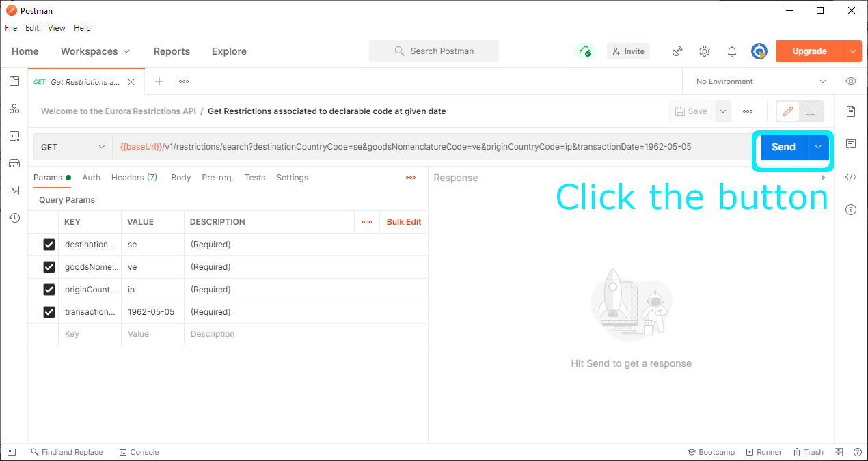868x461 pixels.
Task: Click the user avatar icon
Action: pyautogui.click(x=759, y=51)
